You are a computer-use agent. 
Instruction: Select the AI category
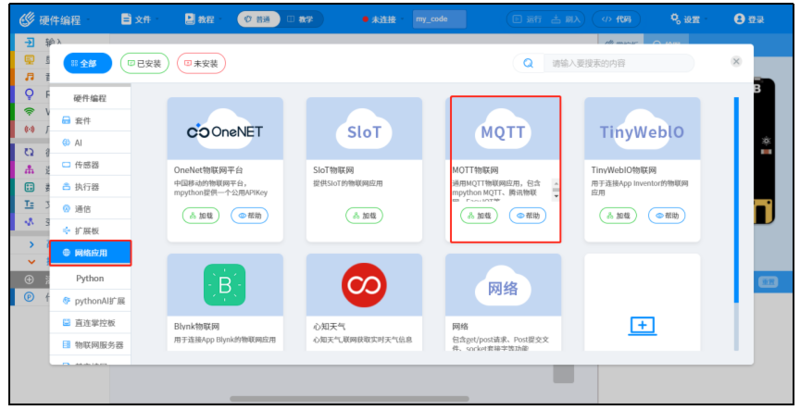(x=90, y=143)
